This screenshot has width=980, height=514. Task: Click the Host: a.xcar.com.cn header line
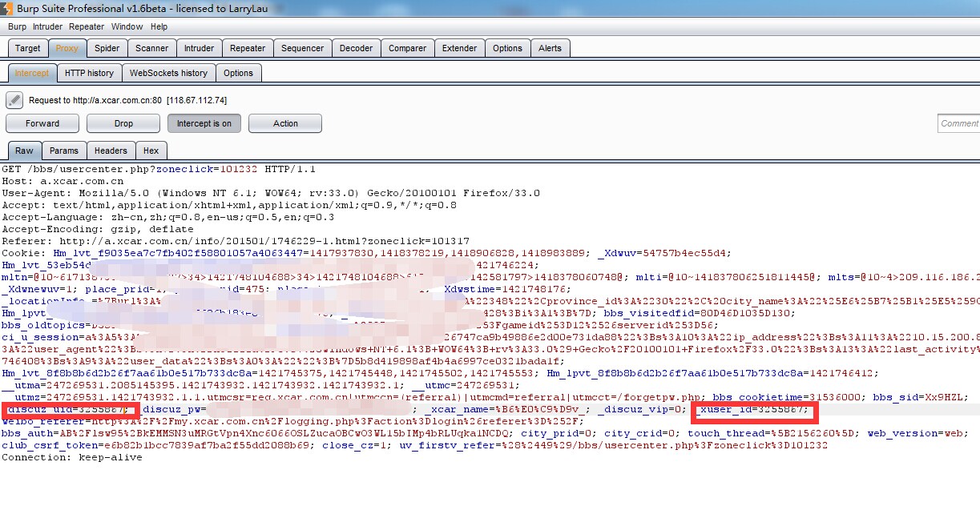pyautogui.click(x=63, y=182)
